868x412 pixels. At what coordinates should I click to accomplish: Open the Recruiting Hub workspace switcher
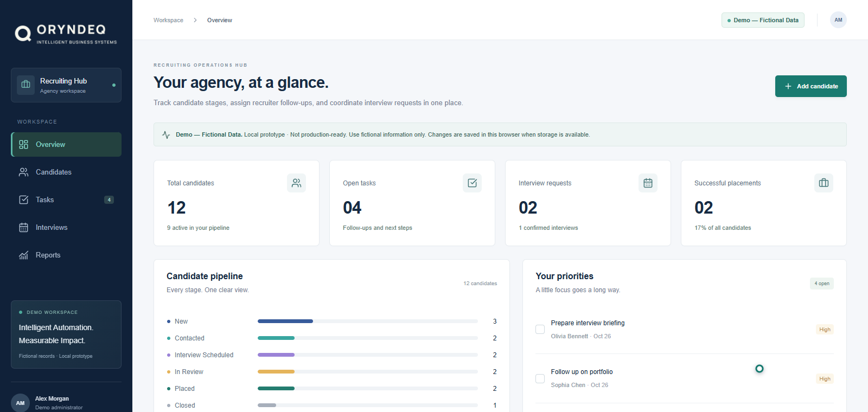(66, 85)
